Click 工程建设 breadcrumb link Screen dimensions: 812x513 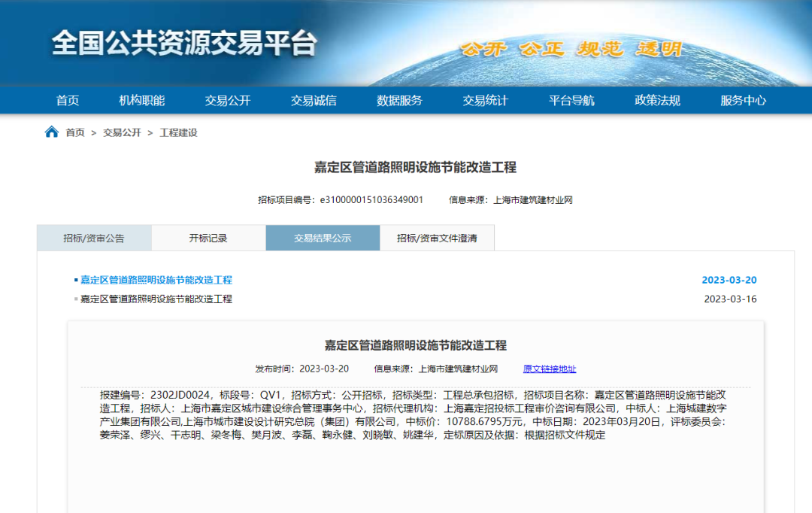click(x=179, y=132)
